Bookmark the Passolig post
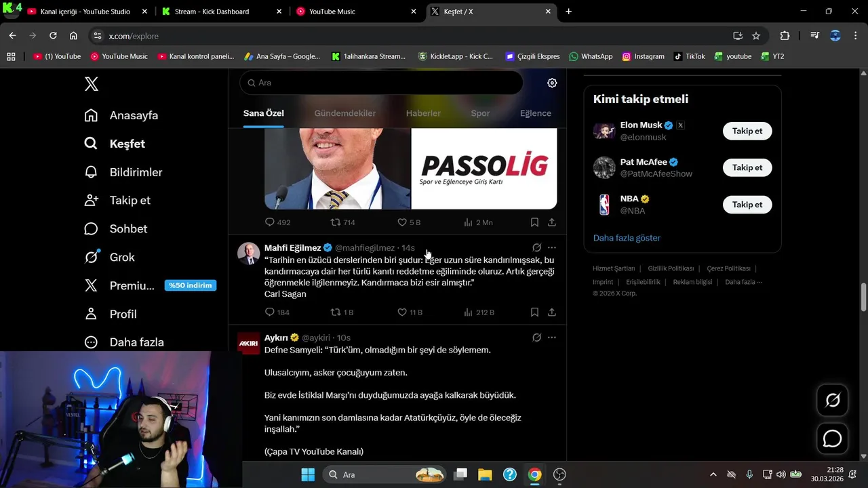This screenshot has height=488, width=868. point(534,222)
